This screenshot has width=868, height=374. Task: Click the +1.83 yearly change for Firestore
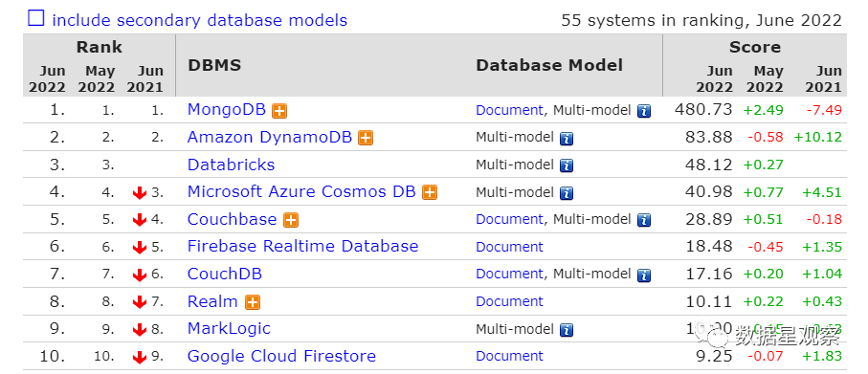tap(822, 356)
